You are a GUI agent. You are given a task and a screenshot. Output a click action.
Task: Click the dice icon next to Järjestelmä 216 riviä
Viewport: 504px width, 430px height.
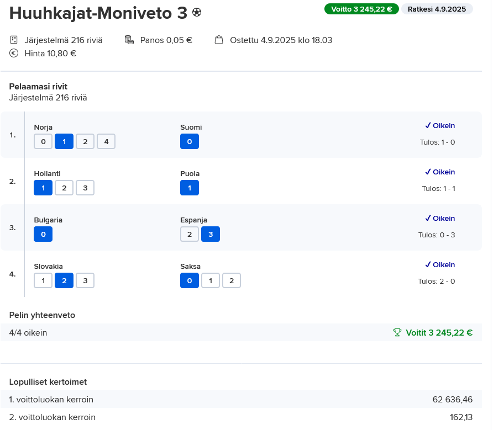click(14, 40)
